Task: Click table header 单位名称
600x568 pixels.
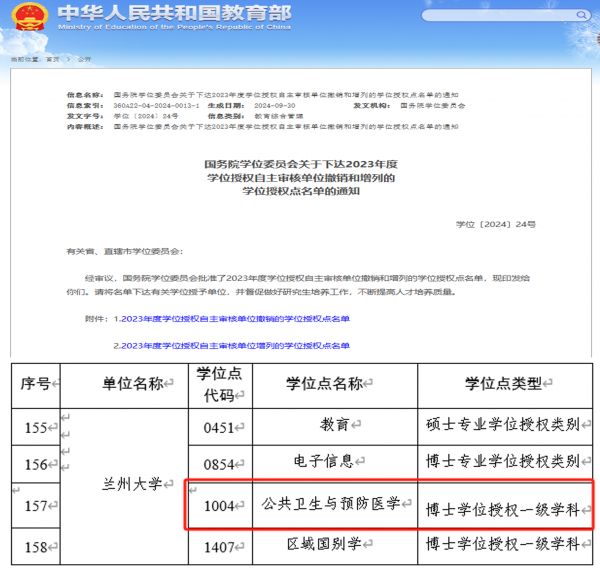Action: [124, 386]
